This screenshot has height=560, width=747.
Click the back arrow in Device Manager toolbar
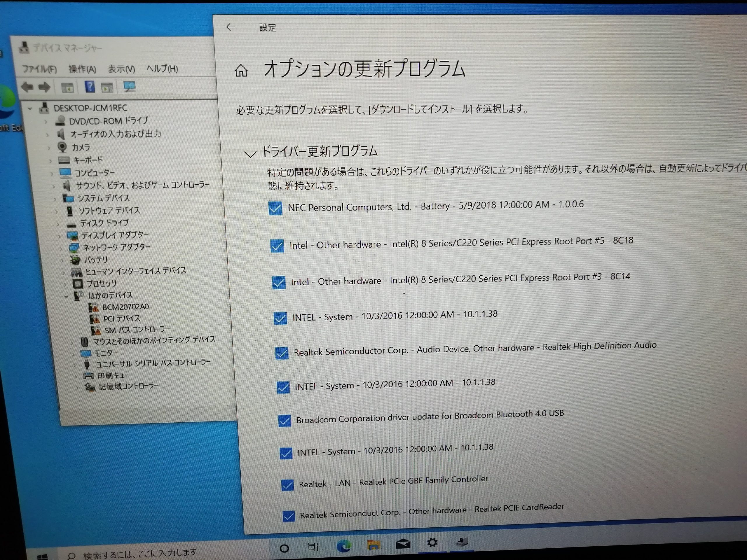(x=28, y=87)
